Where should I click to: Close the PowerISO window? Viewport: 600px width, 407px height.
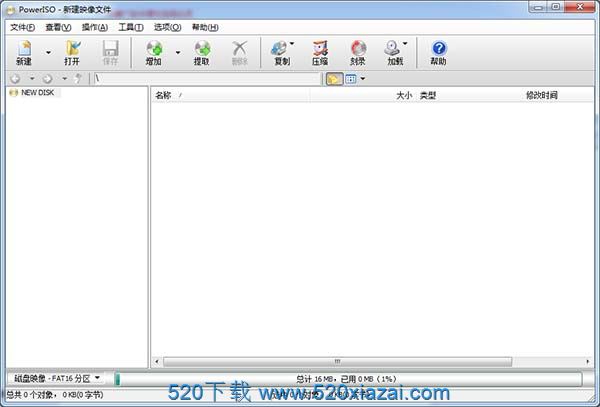[580, 7]
